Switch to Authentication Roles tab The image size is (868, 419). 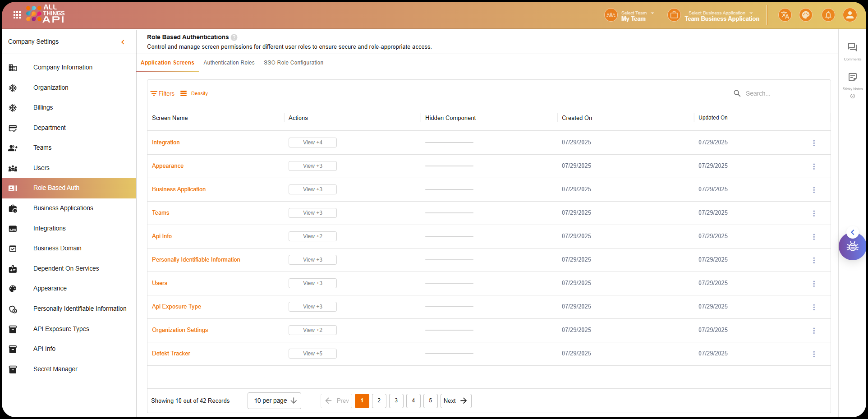pos(229,63)
